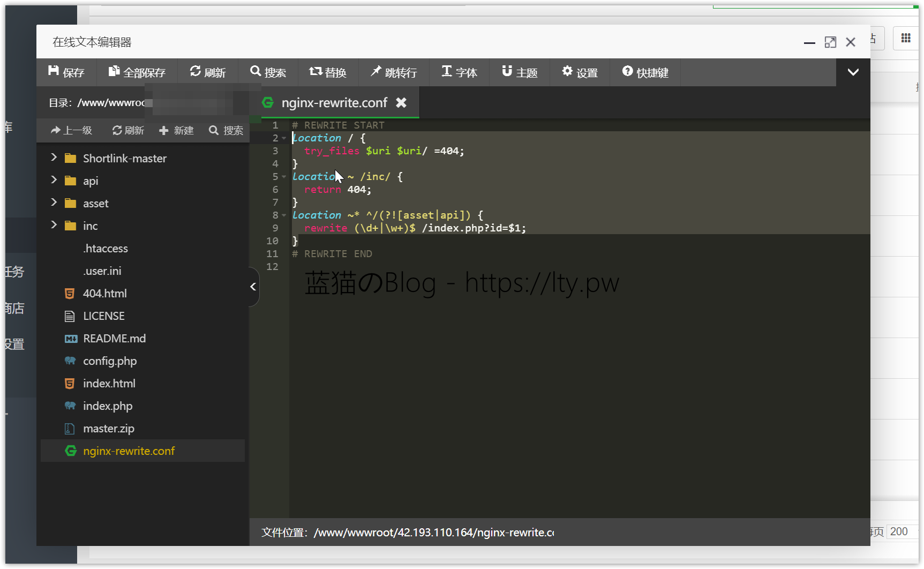Screen dimensions: 924x569
Task: Open config.php in the file tree
Action: click(110, 361)
